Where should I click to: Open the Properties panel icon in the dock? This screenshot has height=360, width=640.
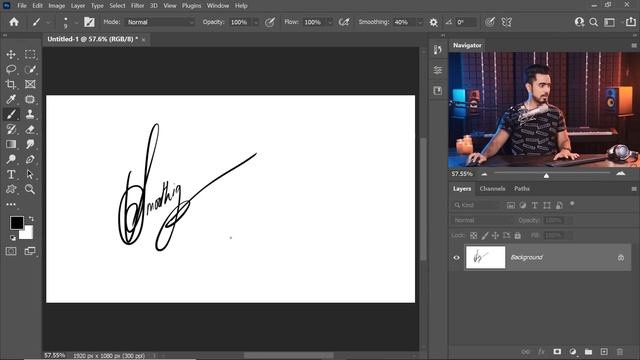point(438,70)
